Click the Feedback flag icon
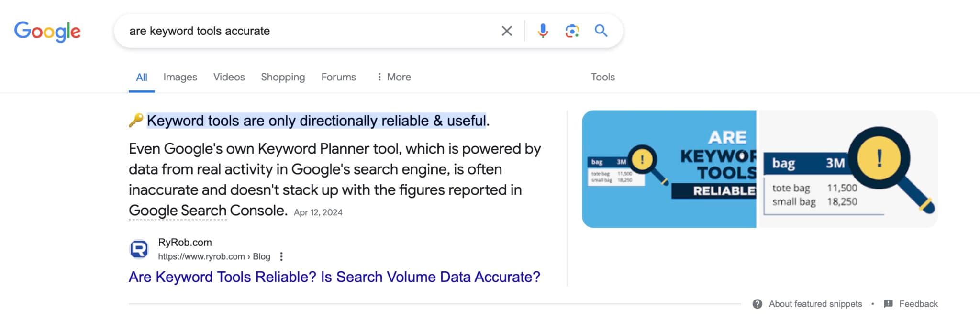 889,304
